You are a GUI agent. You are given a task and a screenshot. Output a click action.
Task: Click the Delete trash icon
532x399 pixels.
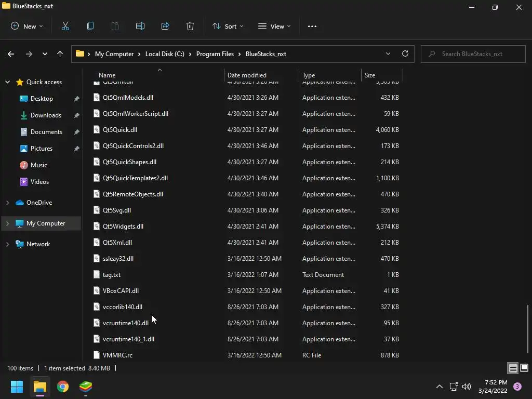190,26
